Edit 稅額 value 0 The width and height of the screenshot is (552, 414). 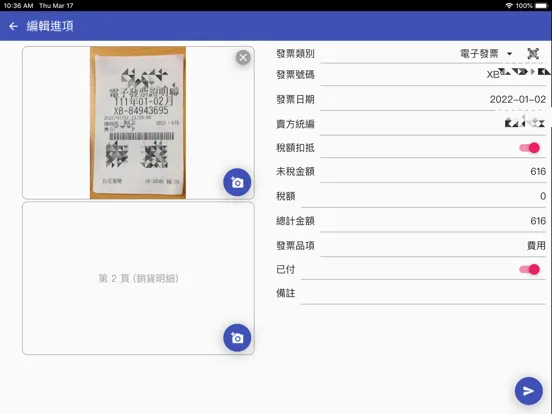(424, 196)
